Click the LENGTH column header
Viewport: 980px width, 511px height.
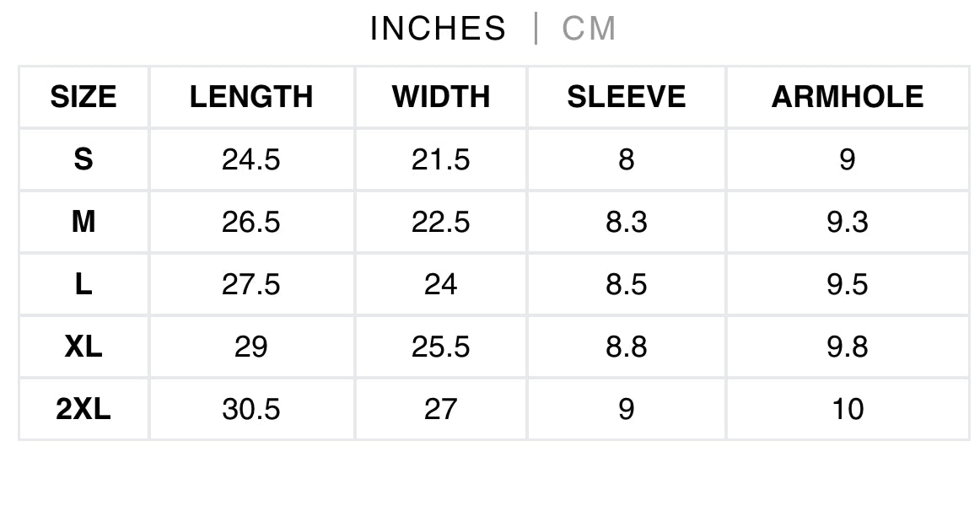point(251,97)
